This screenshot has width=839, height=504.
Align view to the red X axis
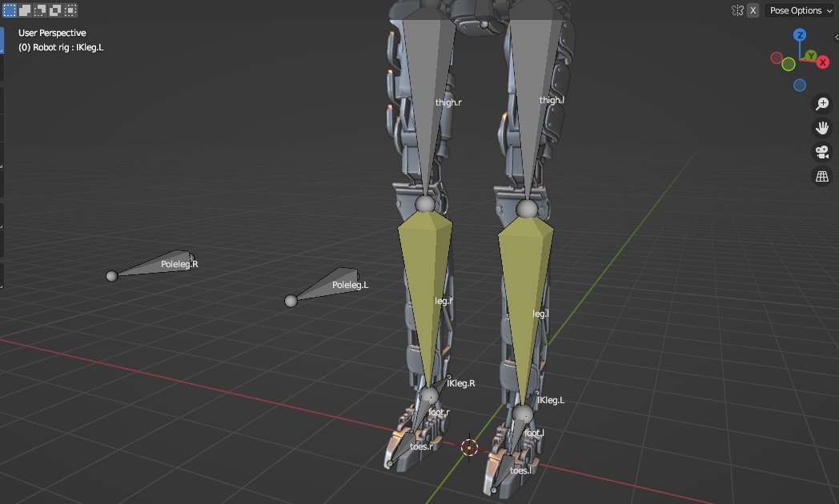(x=823, y=62)
